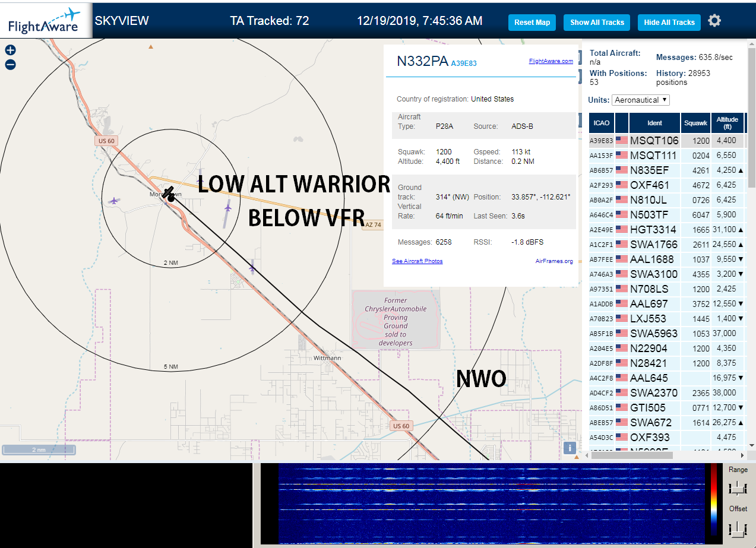Select the LXJ553 row
756x548 pixels.
(666, 319)
